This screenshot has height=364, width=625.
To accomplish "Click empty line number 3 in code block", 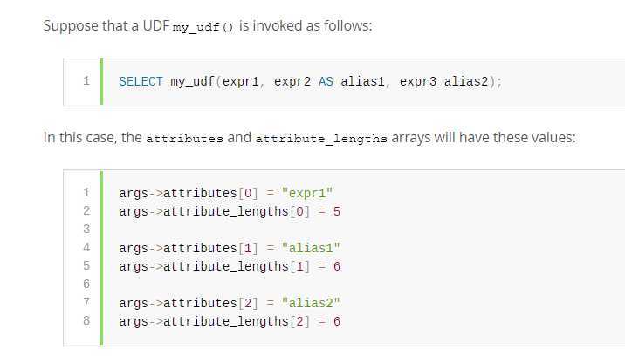I will [x=86, y=230].
